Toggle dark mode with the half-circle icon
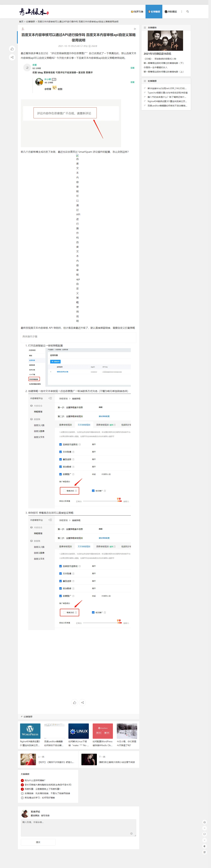 (205, 846)
